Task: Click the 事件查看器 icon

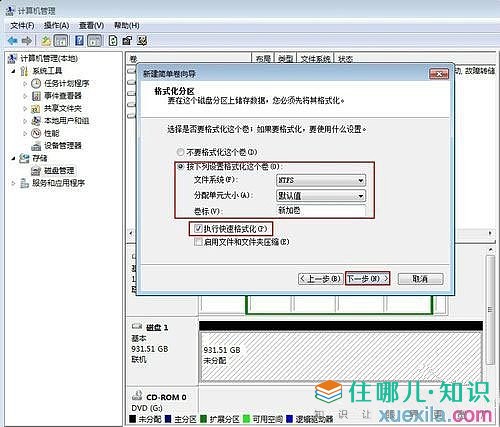Action: (36, 96)
